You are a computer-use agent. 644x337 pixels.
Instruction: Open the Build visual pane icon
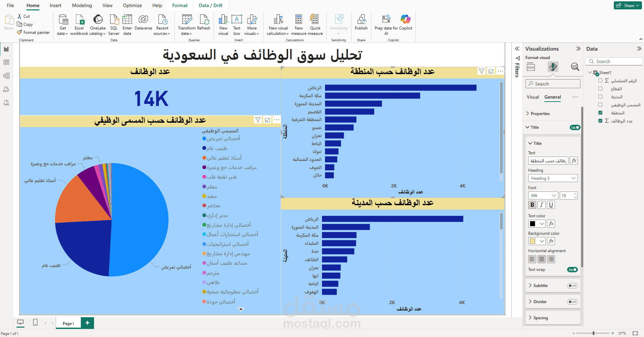coord(531,67)
